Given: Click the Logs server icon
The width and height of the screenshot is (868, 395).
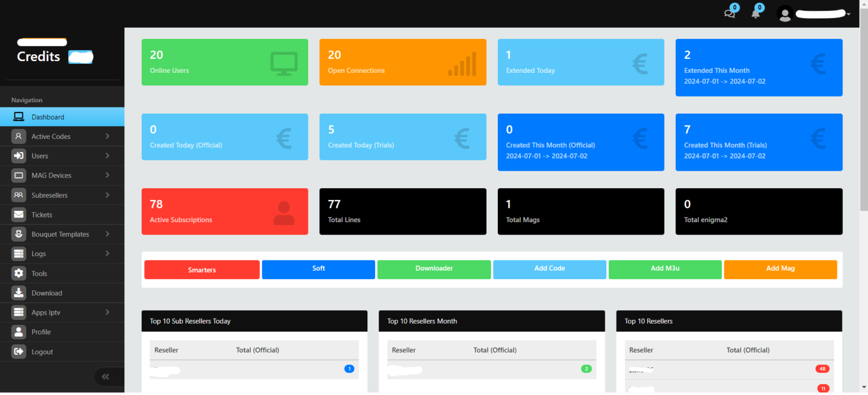Looking at the screenshot, I should click(x=19, y=254).
